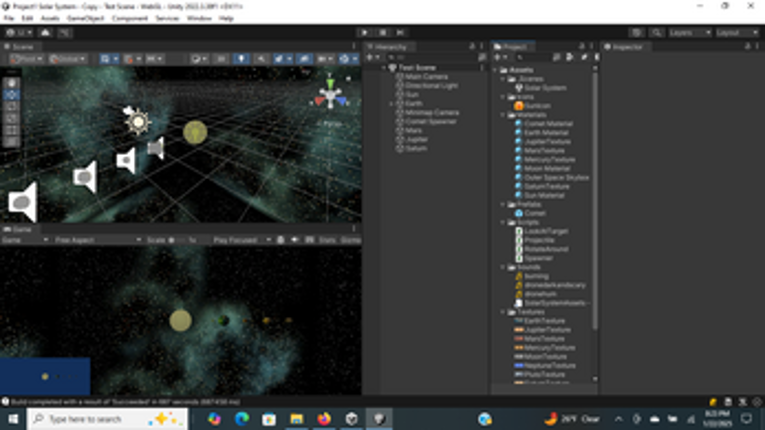Open the version control icon in toolbar
The image size is (765, 430).
click(x=64, y=33)
